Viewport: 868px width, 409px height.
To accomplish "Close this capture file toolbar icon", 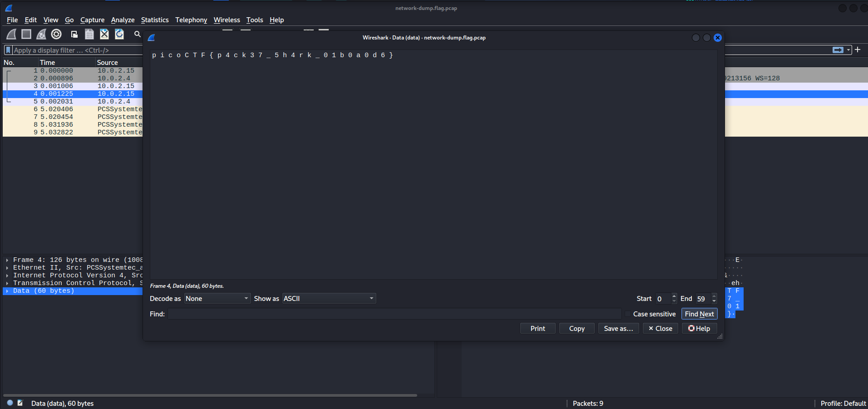I will tap(104, 34).
